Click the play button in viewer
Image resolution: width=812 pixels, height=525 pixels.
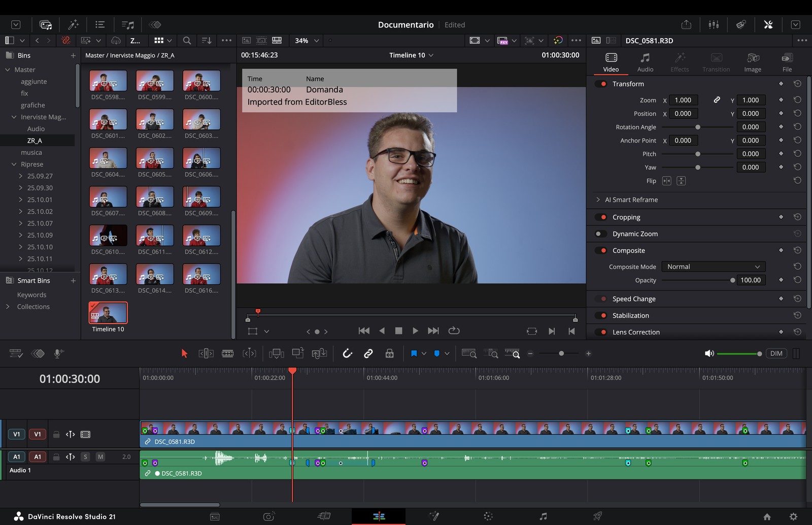click(415, 331)
